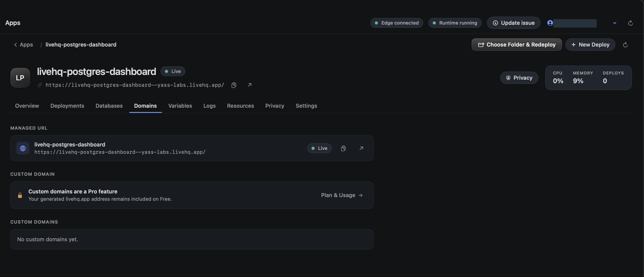Viewport: 644px width, 277px height.
Task: Open the header app URL in a new tab
Action: 249,85
